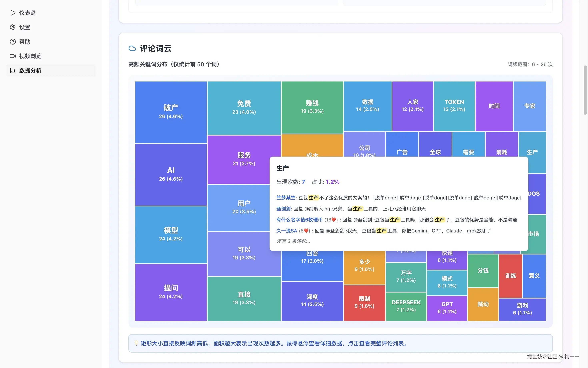This screenshot has height=368, width=588.
Task: Open commenter link 竺梦某竺
Action: pyautogui.click(x=286, y=197)
